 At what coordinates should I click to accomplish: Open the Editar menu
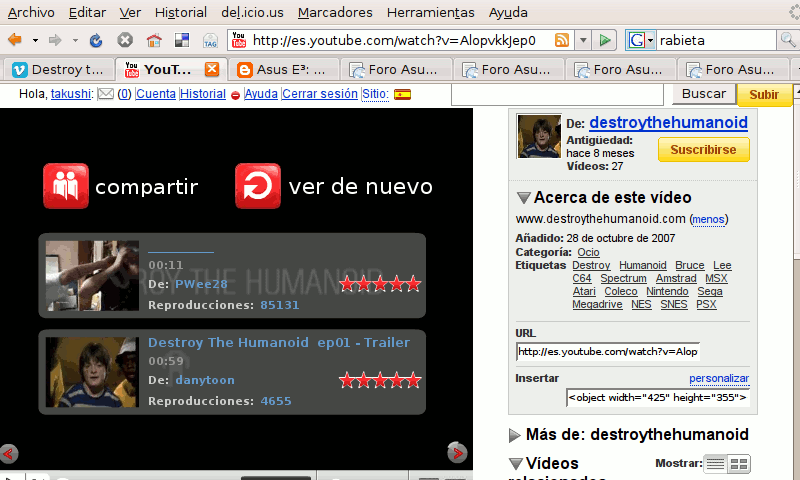(x=87, y=12)
